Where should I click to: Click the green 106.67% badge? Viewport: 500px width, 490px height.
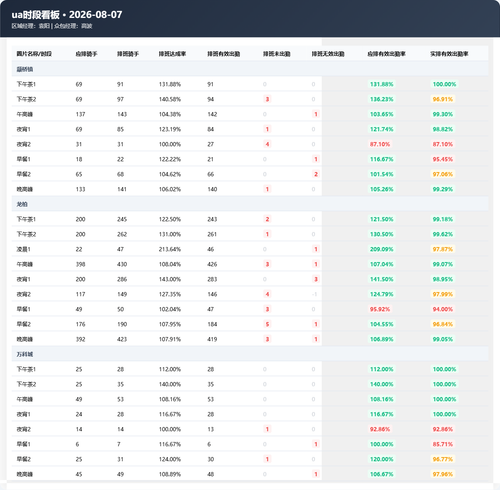pyautogui.click(x=382, y=474)
